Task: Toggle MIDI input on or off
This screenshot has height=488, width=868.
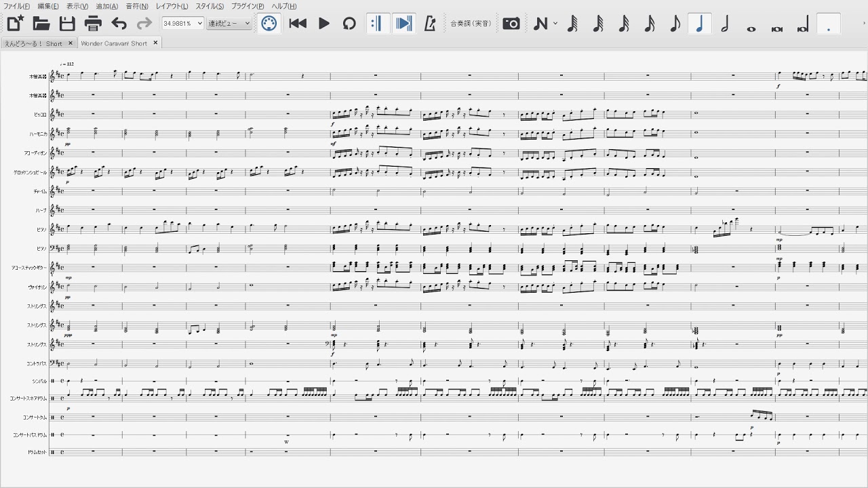Action: point(269,24)
